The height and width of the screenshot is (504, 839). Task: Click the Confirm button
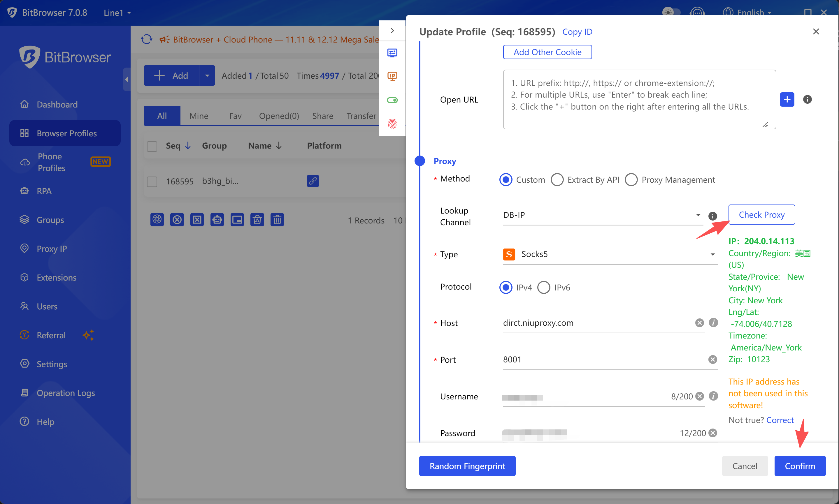[x=800, y=466]
